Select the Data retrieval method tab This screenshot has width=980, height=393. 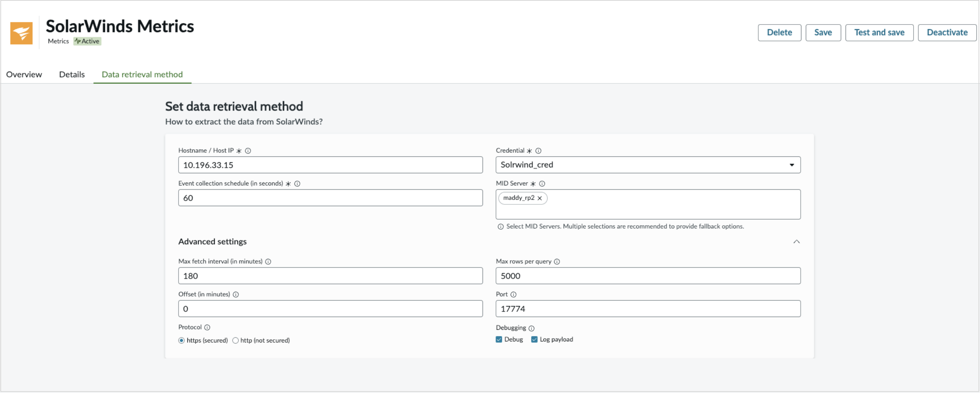[142, 75]
